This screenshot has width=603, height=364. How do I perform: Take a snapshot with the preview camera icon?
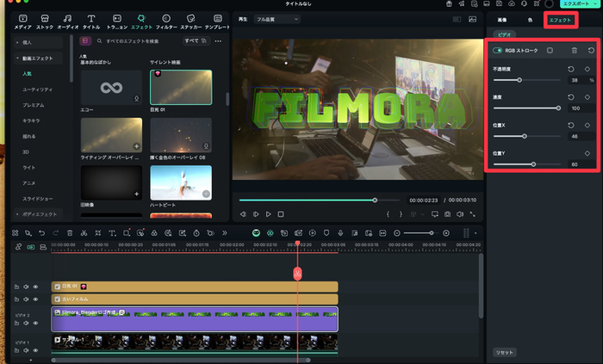(x=447, y=213)
